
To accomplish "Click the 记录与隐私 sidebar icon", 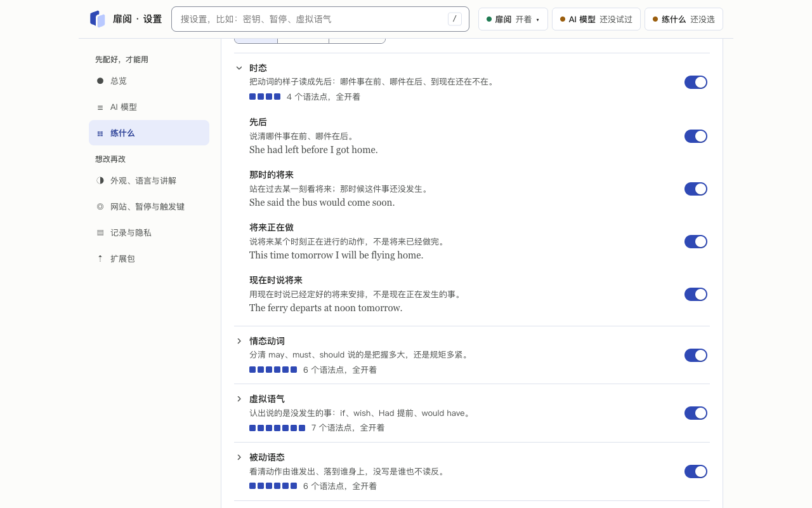I will click(100, 232).
